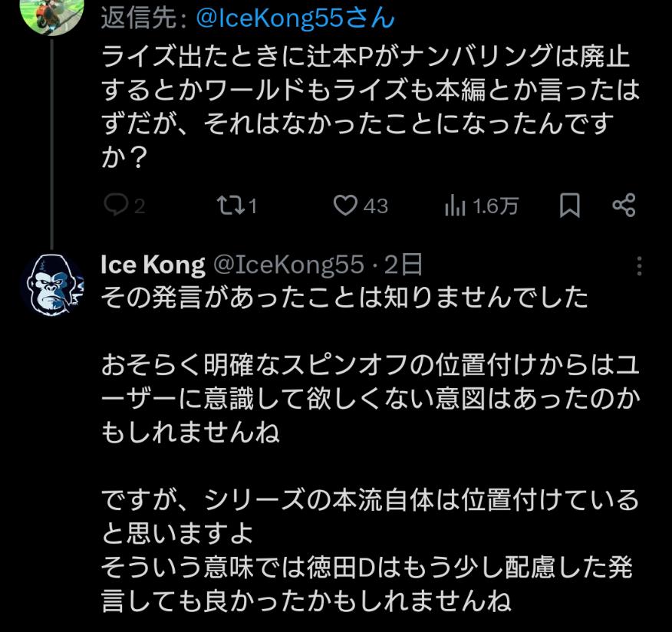Bookmark the tweet about ナンバリング
Viewport: 672px width, 632px height.
click(x=569, y=206)
